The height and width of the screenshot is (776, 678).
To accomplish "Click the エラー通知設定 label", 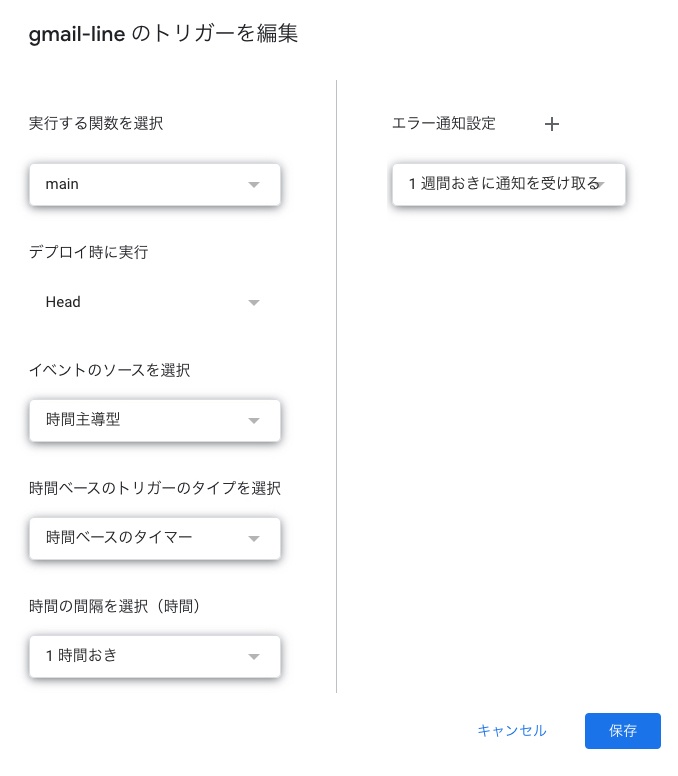I will click(444, 124).
